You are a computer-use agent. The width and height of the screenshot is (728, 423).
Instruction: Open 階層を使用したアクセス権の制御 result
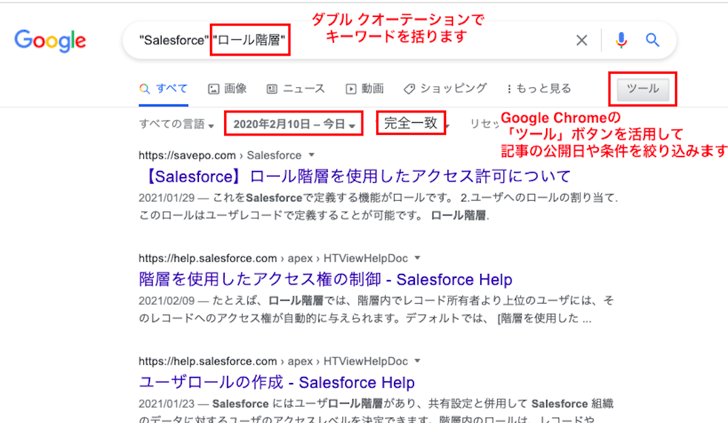(325, 280)
